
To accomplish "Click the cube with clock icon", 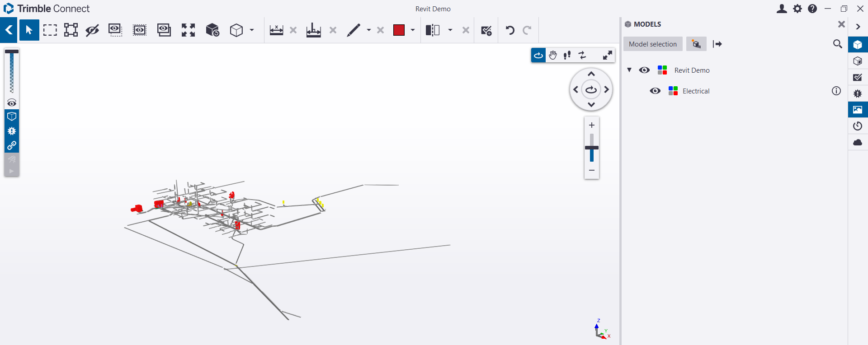I will click(212, 30).
